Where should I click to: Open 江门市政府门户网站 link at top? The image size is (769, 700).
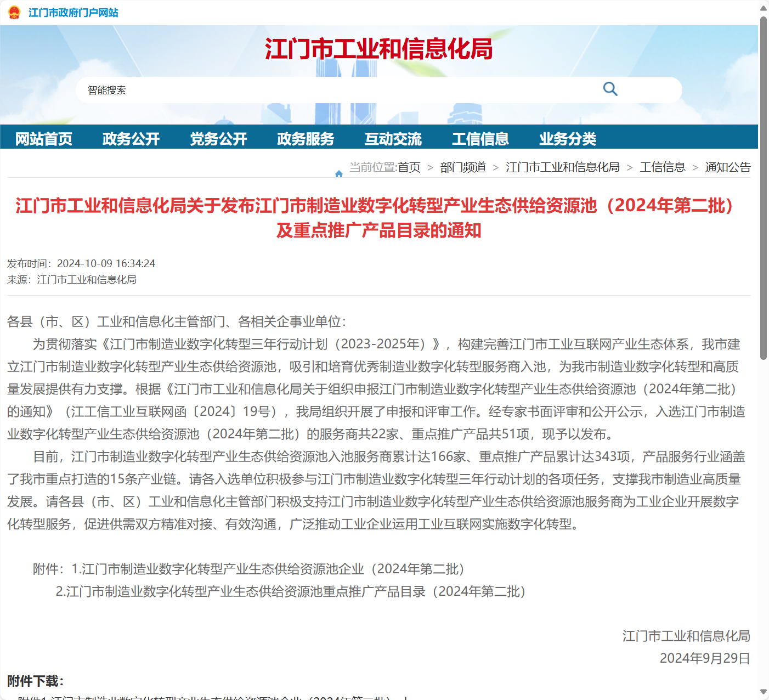(x=73, y=13)
